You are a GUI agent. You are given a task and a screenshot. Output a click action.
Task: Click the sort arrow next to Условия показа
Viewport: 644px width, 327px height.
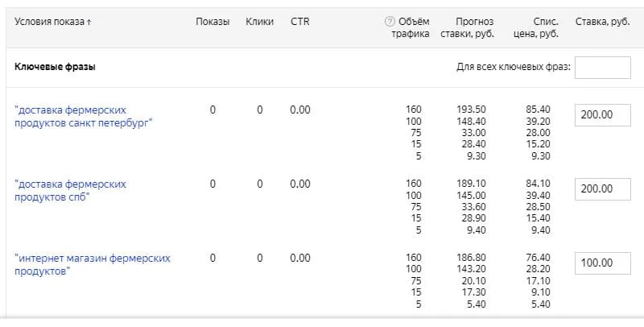coord(89,22)
